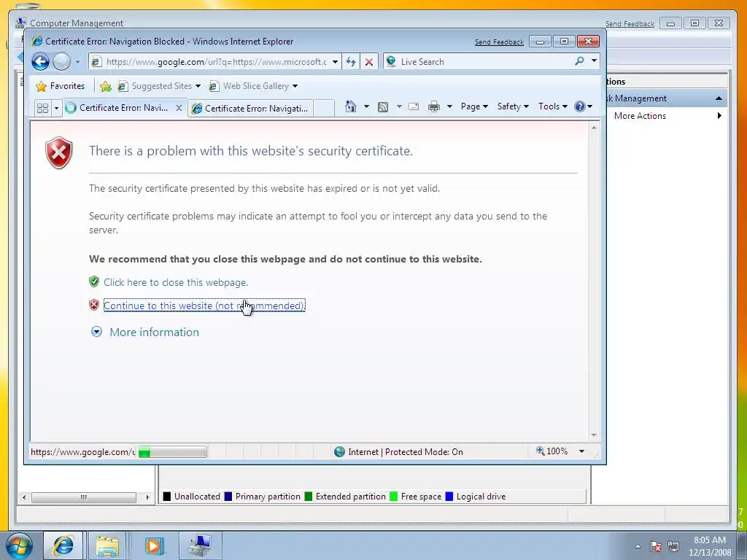Open the Safety menu
747x560 pixels.
point(513,106)
